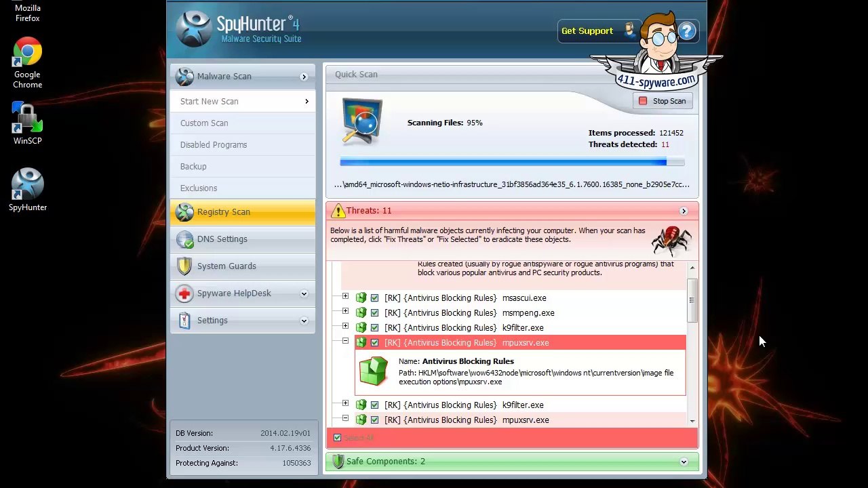Click the threats list scroll-up arrow
The width and height of the screenshot is (868, 488).
692,268
